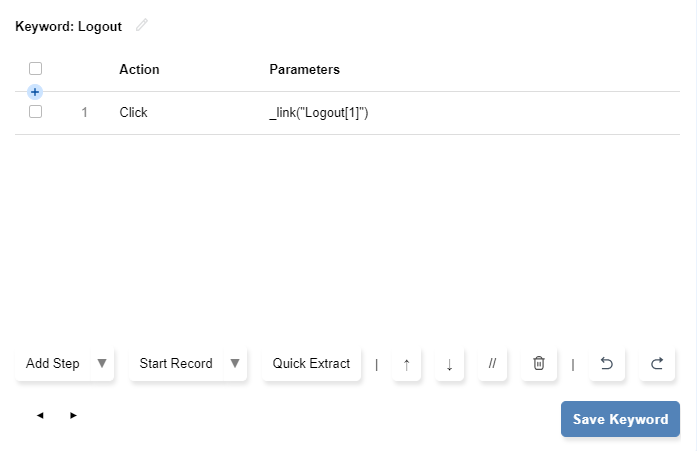Delete step using trash icon
697x451 pixels.
538,364
